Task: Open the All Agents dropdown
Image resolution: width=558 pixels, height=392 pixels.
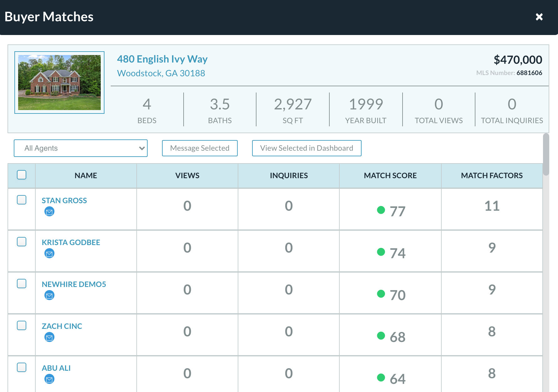Action: [80, 148]
